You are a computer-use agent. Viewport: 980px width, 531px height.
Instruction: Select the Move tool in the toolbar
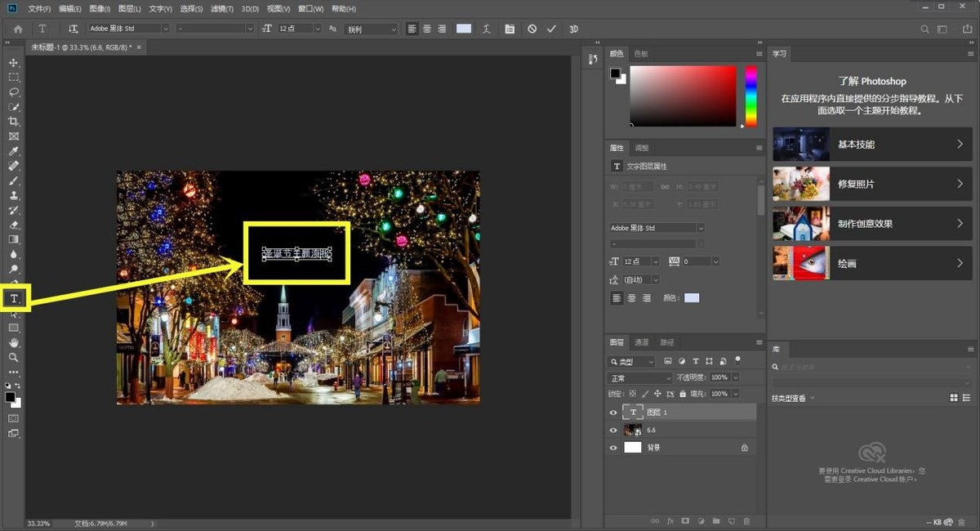(13, 63)
